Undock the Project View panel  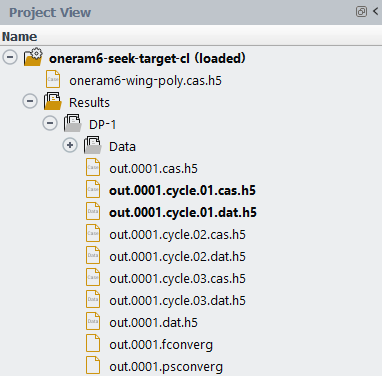[x=361, y=12]
